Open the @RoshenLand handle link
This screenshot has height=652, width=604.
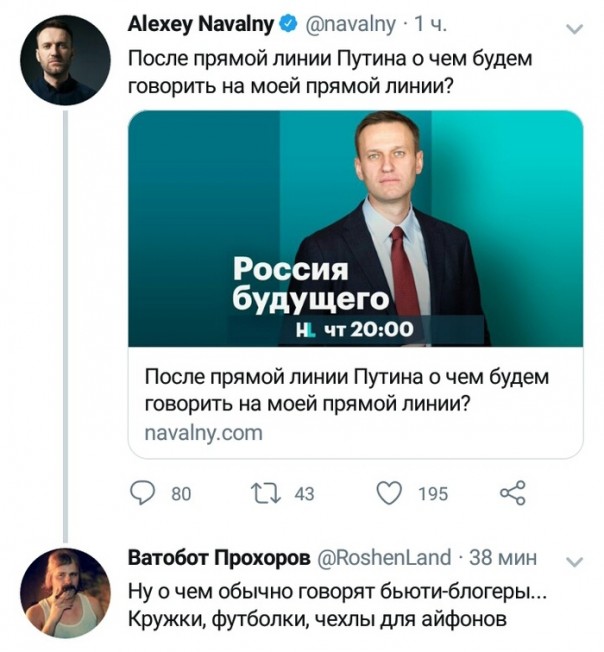click(x=383, y=557)
